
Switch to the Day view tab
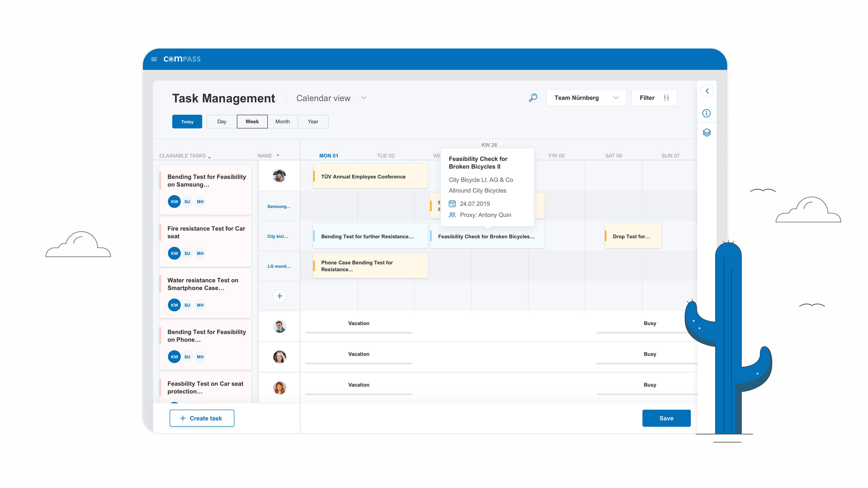point(221,122)
